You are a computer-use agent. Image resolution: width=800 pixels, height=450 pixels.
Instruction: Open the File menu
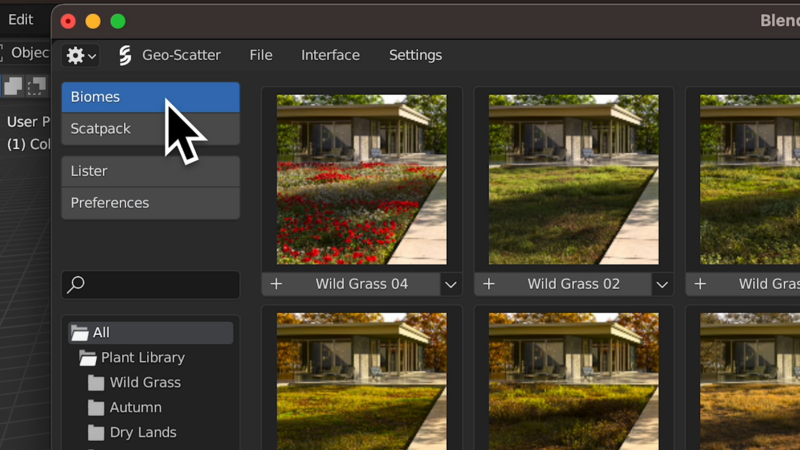[261, 55]
